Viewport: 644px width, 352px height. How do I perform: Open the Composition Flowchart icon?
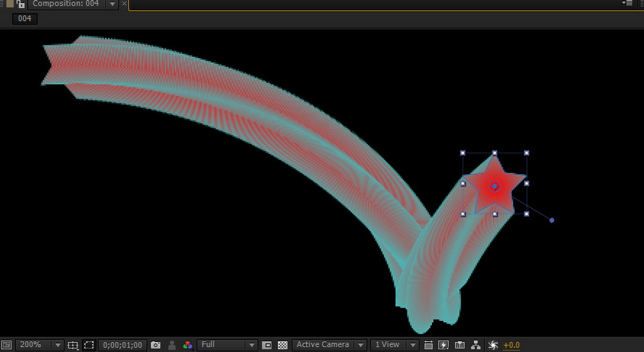476,345
